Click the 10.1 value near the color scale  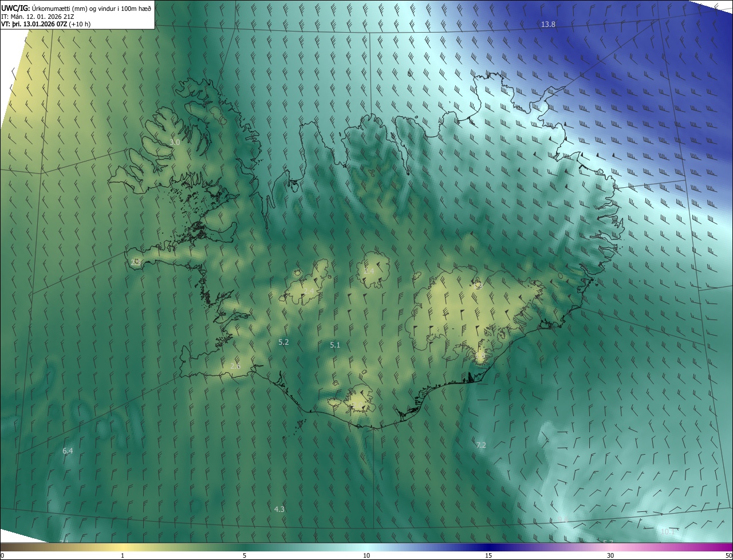point(668,532)
